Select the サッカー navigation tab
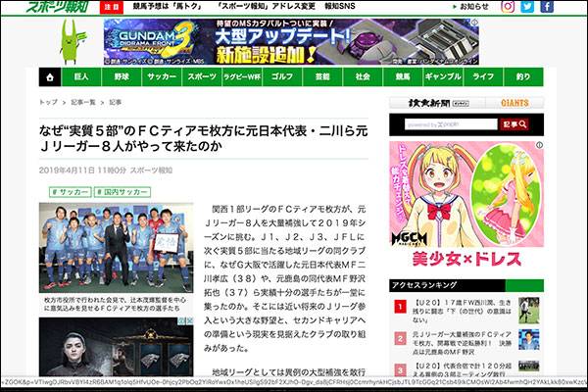588x392 pixels. [x=162, y=75]
